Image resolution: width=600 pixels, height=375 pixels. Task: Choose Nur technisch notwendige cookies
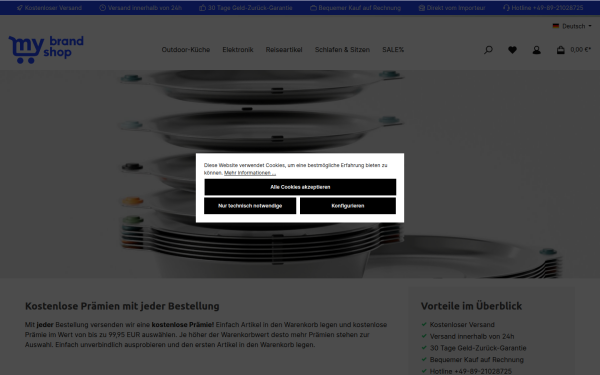coord(250,206)
